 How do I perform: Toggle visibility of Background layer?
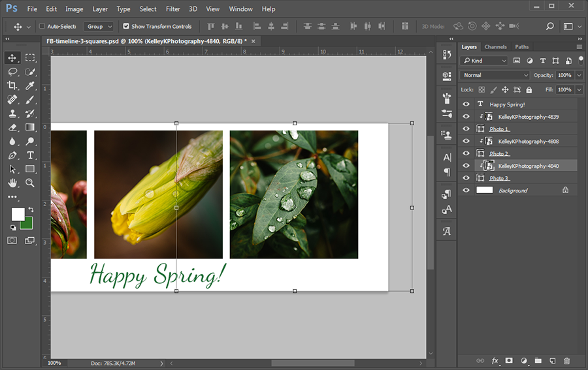click(466, 191)
